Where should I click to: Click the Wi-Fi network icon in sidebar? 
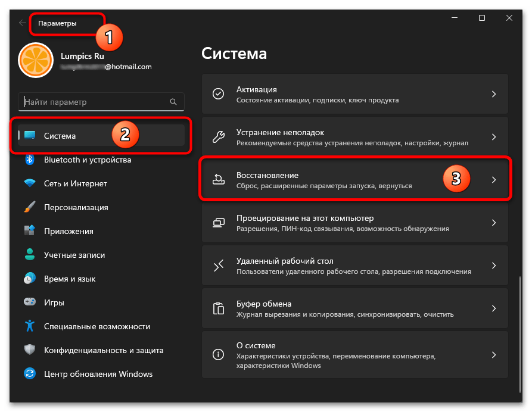30,183
